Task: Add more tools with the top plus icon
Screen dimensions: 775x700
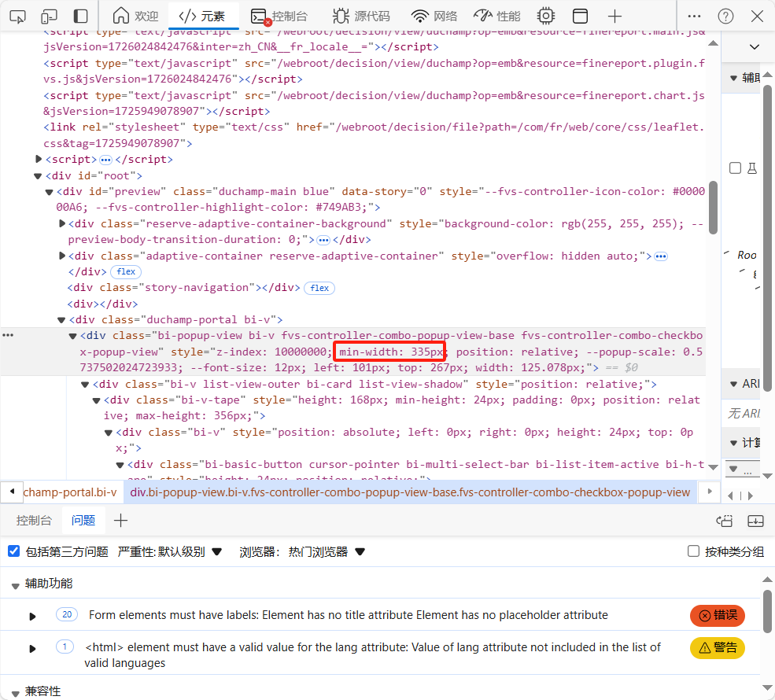Action: point(614,17)
